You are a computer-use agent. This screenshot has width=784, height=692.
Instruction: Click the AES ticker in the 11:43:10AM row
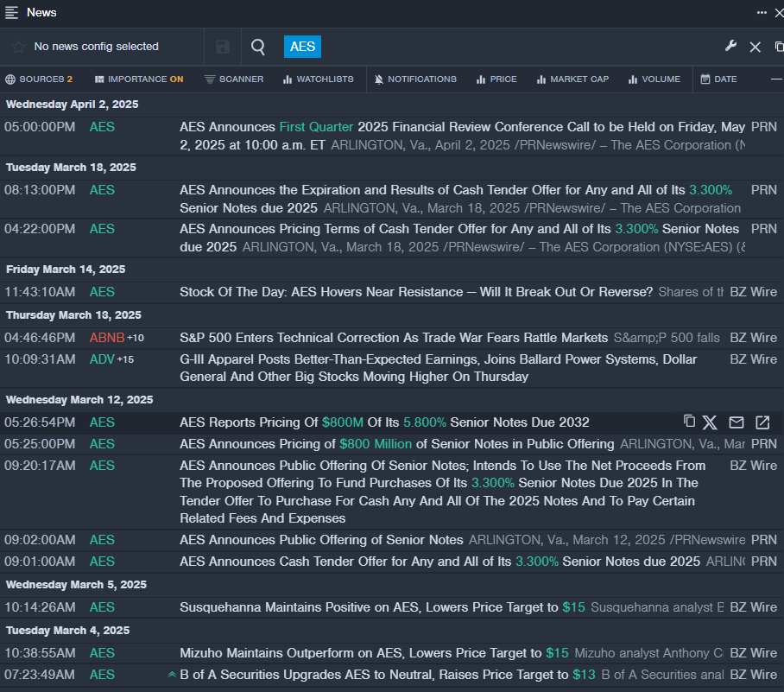click(x=102, y=292)
